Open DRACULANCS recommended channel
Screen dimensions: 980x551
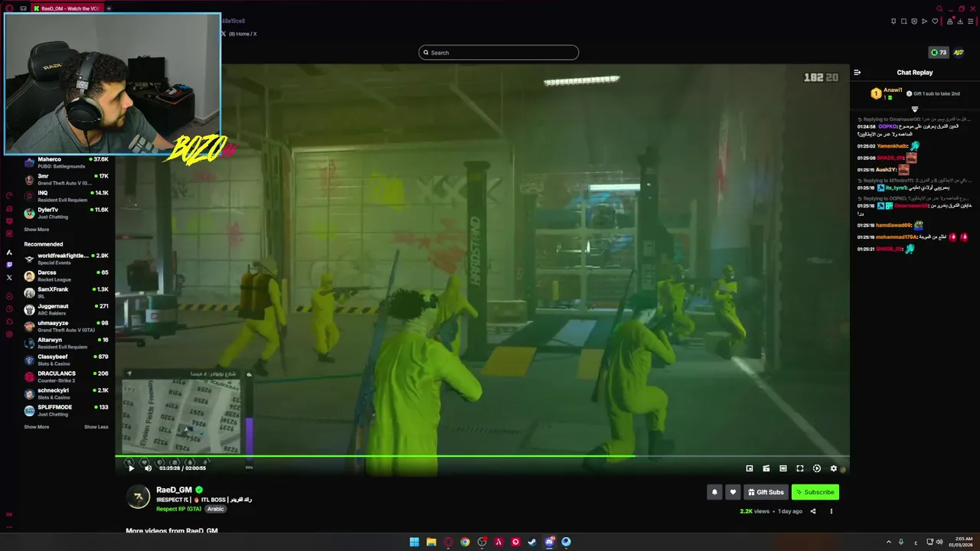pyautogui.click(x=67, y=377)
